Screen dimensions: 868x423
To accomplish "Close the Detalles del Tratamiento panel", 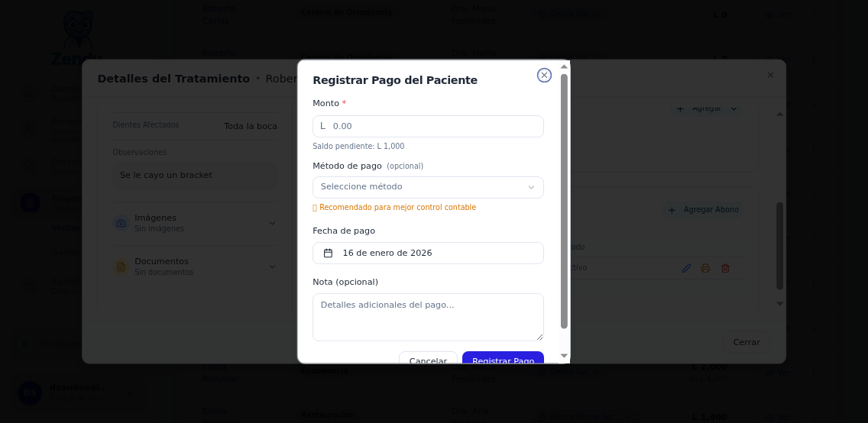I will click(770, 75).
